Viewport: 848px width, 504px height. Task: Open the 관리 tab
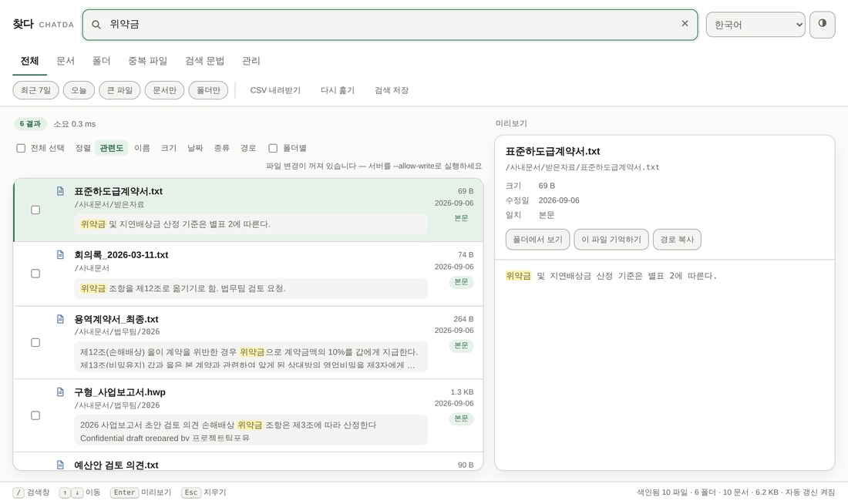tap(251, 61)
